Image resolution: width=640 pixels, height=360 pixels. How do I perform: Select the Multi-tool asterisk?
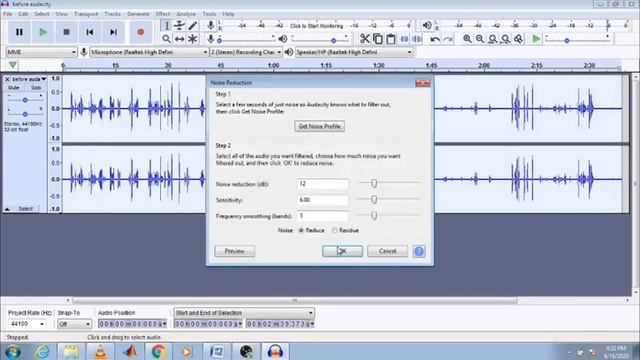coord(193,39)
